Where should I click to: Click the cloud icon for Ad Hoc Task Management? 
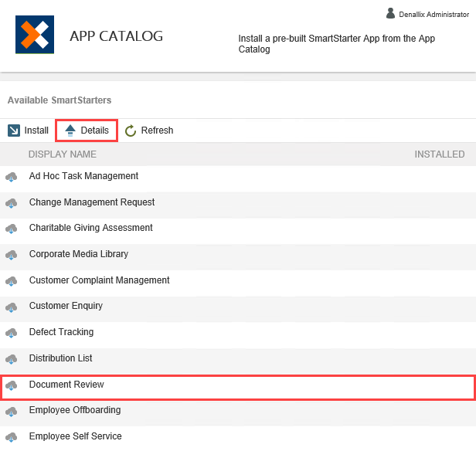(x=12, y=177)
